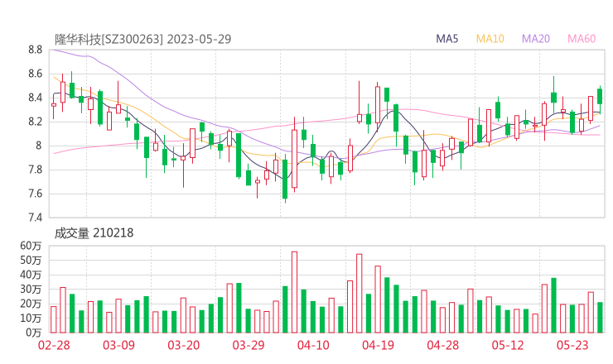Viewport: 613px width, 364px height.
Task: Click the 04-19 date axis label
Action: point(378,345)
